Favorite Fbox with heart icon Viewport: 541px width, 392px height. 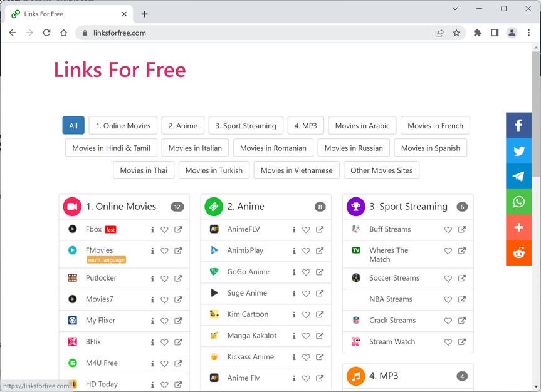coord(165,230)
